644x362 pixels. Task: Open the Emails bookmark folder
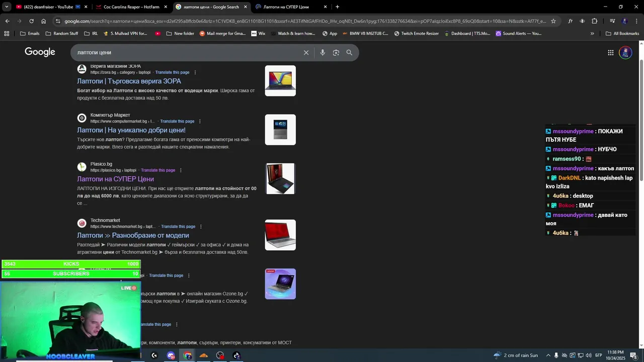30,34
